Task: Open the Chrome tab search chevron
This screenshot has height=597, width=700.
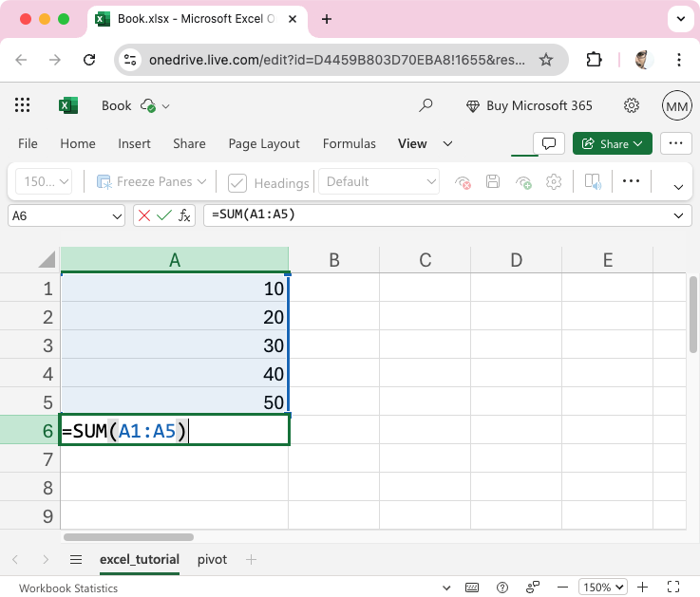Action: point(681,19)
